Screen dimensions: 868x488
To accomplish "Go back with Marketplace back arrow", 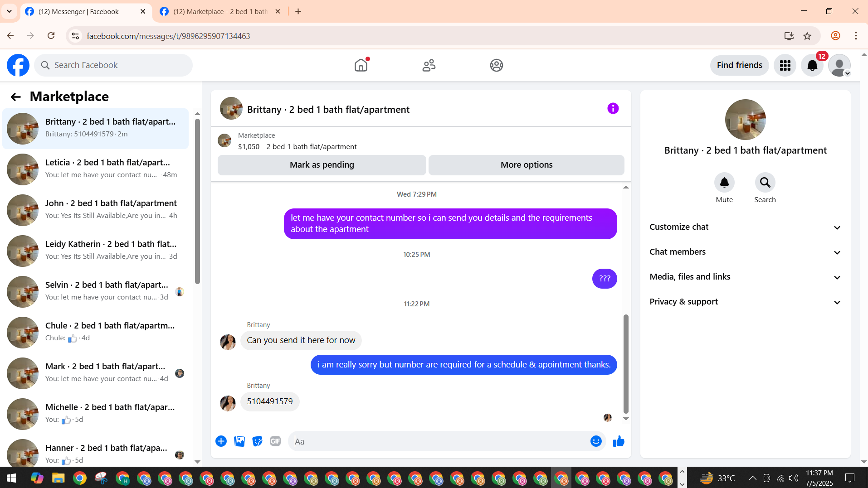I will pos(16,97).
